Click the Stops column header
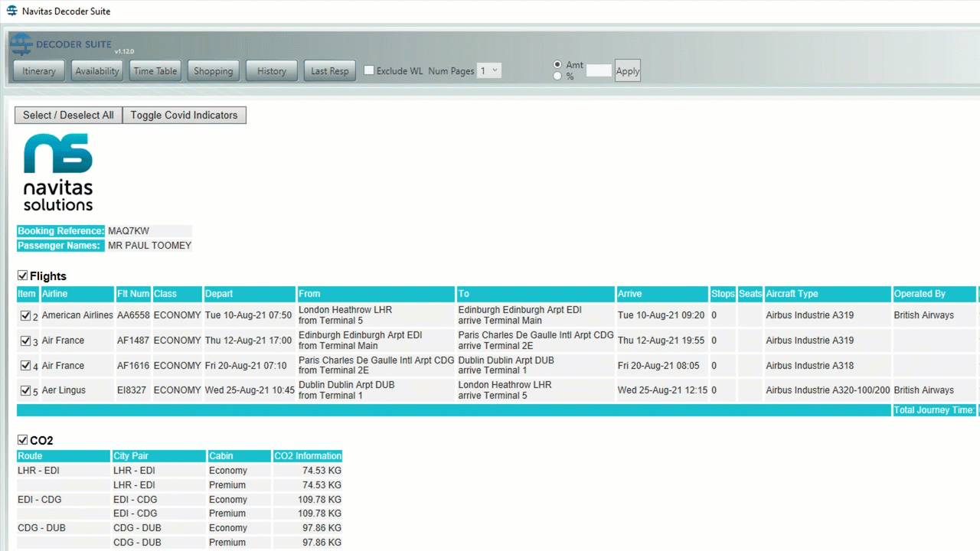 (722, 294)
